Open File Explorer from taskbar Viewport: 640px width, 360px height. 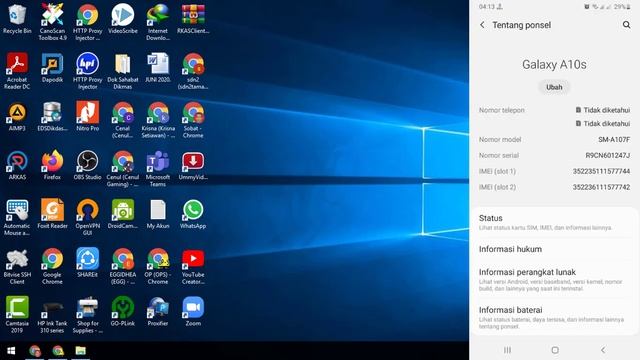pyautogui.click(x=80, y=351)
